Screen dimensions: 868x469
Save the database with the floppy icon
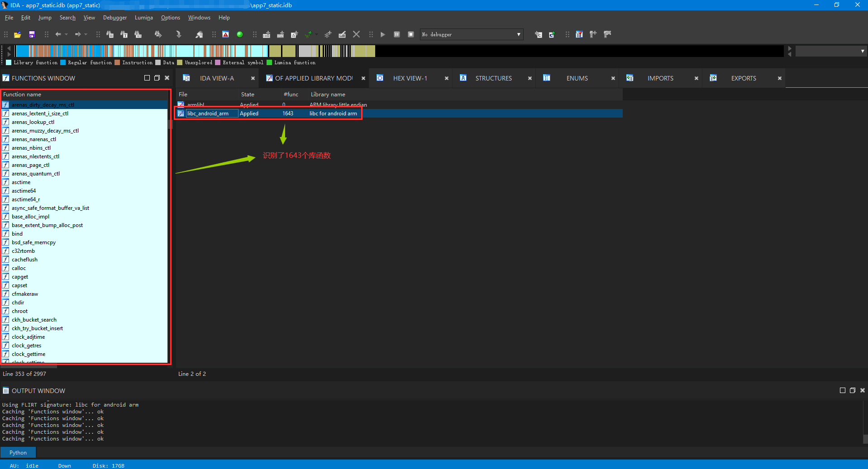click(x=32, y=34)
